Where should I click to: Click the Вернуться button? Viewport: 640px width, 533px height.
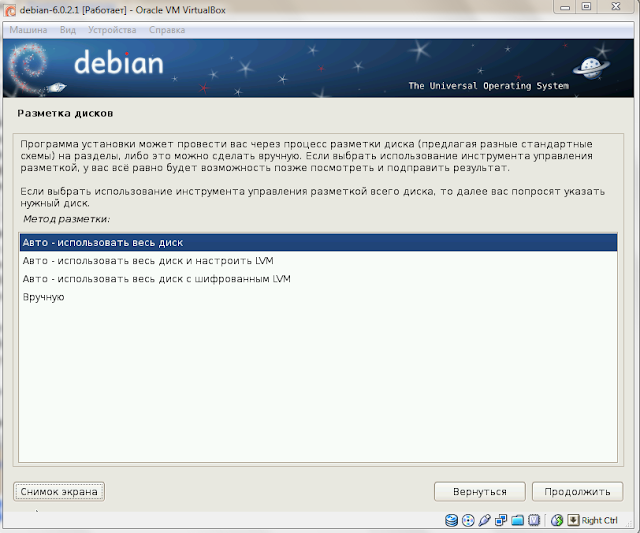480,491
